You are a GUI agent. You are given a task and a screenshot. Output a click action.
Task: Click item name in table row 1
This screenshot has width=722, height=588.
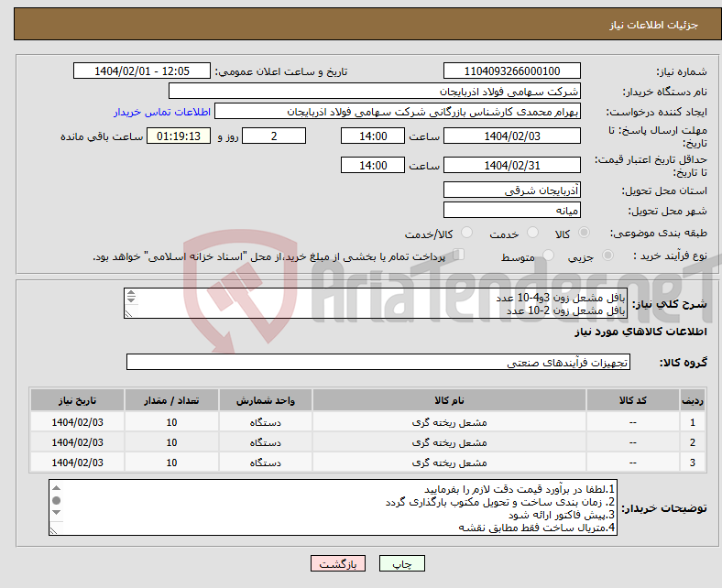click(x=449, y=422)
